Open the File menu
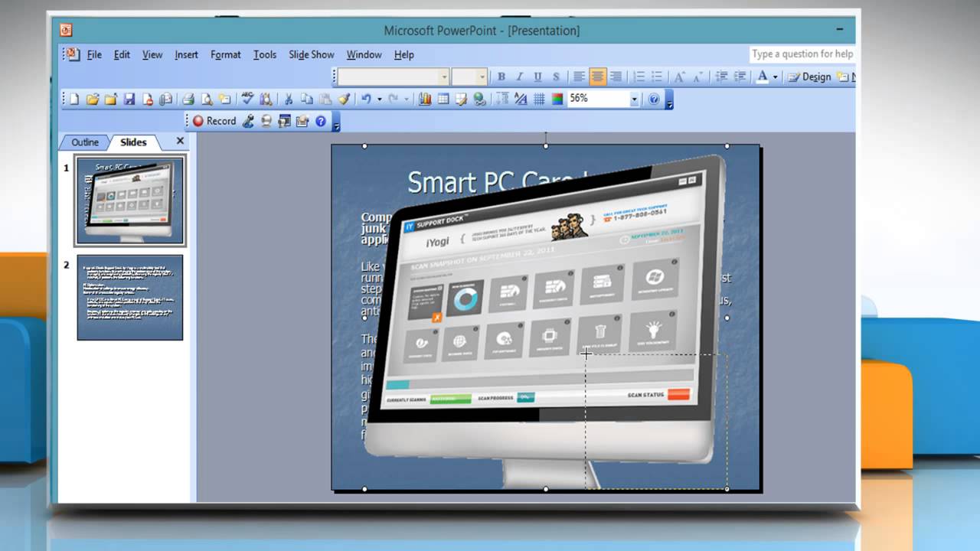Viewport: 980px width, 551px height. click(x=94, y=54)
